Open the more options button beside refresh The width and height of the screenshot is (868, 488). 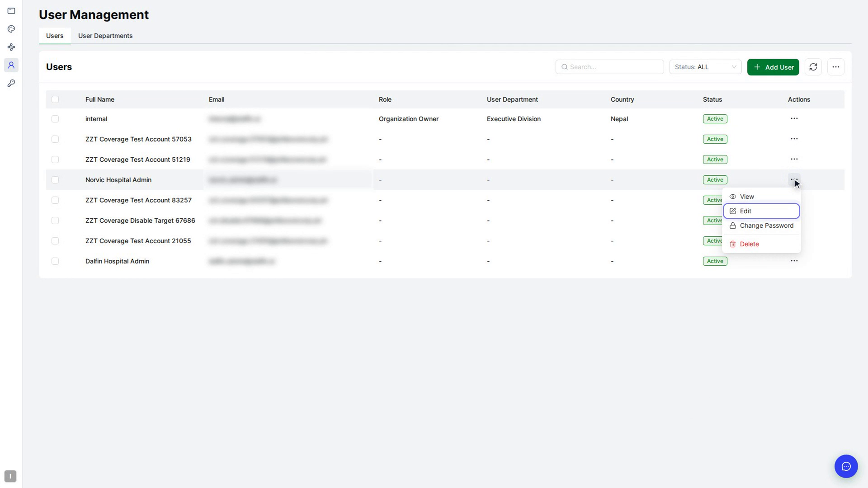click(835, 67)
